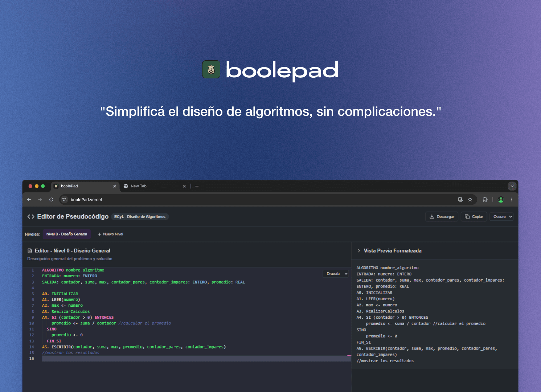541x392 pixels.
Task: Click the Niveles: label
Action: click(x=32, y=234)
